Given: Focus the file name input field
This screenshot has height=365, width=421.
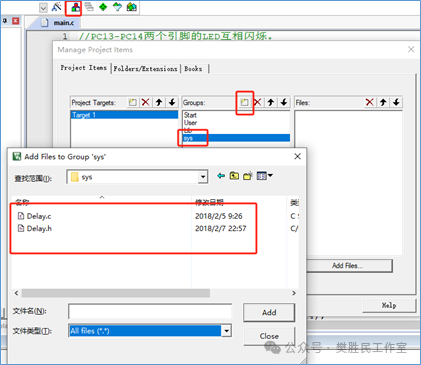Looking at the screenshot, I should pos(150,312).
